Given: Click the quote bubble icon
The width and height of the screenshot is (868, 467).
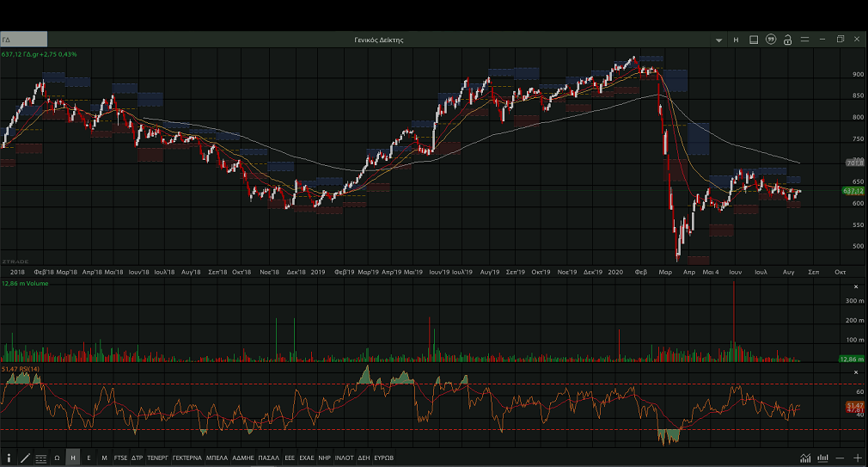Looking at the screenshot, I should click(x=771, y=40).
